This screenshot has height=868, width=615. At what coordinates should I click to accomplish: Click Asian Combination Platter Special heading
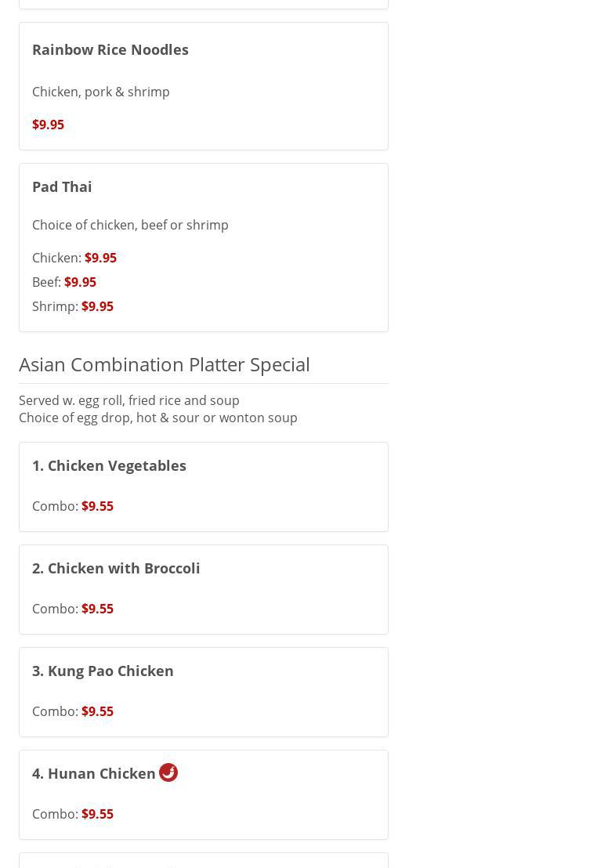click(165, 364)
